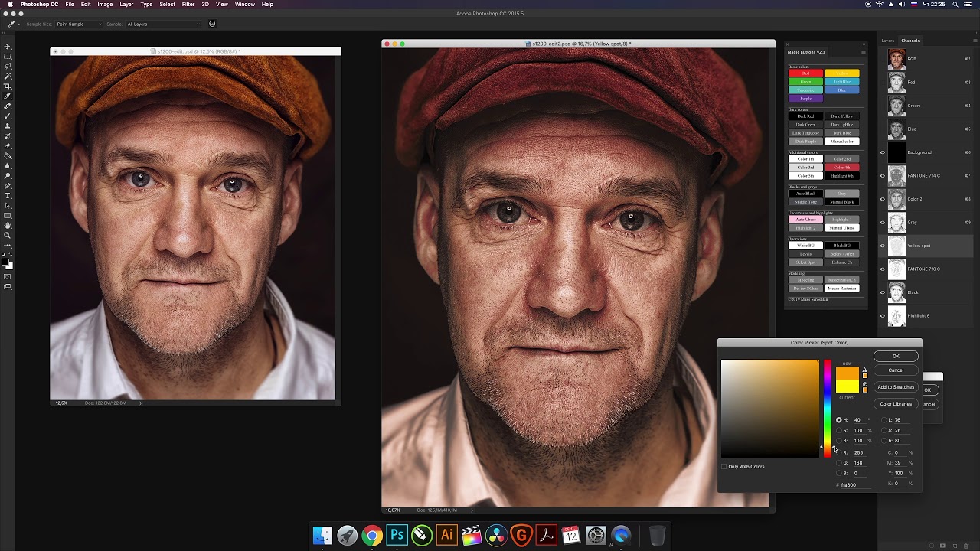Screen dimensions: 980x551
Task: Select the Zoom tool
Action: [x=7, y=235]
